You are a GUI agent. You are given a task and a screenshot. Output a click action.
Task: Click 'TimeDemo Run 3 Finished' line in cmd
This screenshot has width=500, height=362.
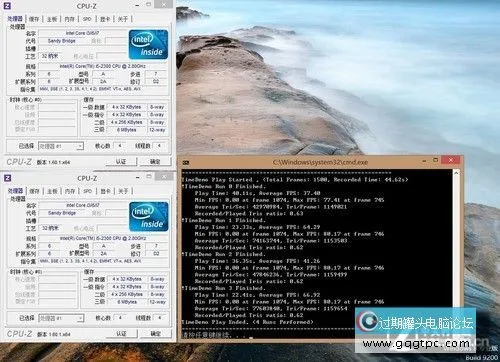pos(224,288)
